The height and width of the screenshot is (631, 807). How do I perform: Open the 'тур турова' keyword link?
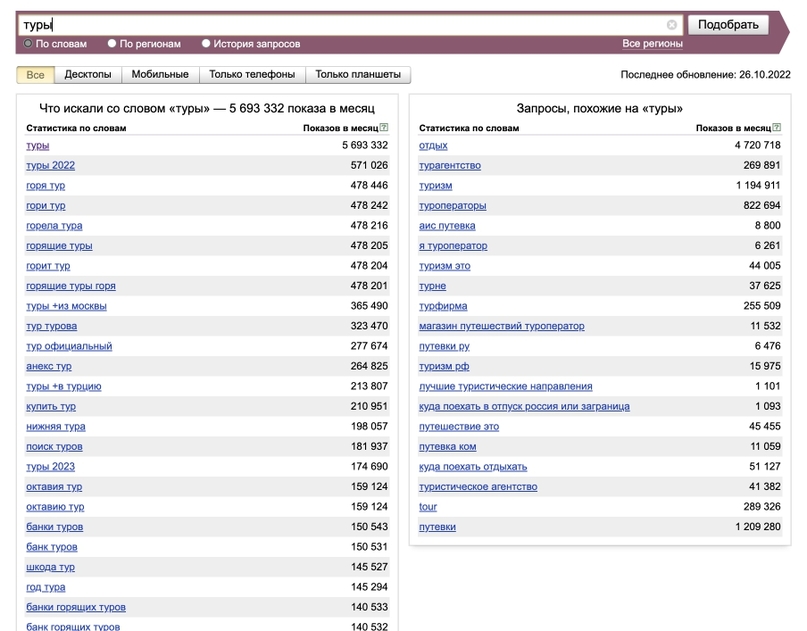(x=51, y=326)
